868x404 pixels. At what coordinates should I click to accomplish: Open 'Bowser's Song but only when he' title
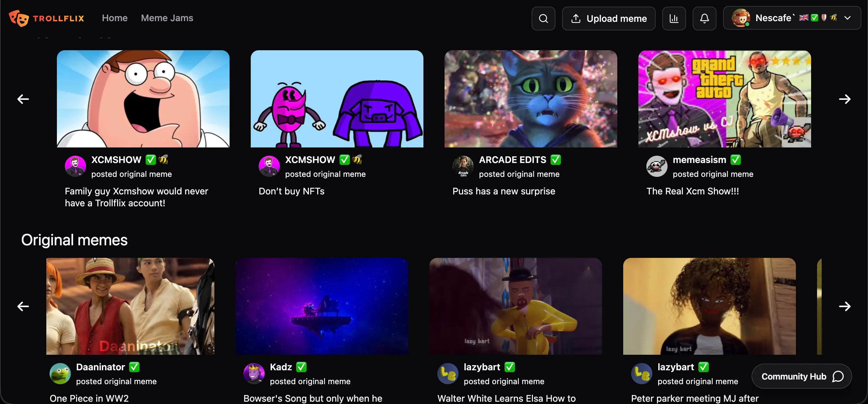pyautogui.click(x=313, y=398)
